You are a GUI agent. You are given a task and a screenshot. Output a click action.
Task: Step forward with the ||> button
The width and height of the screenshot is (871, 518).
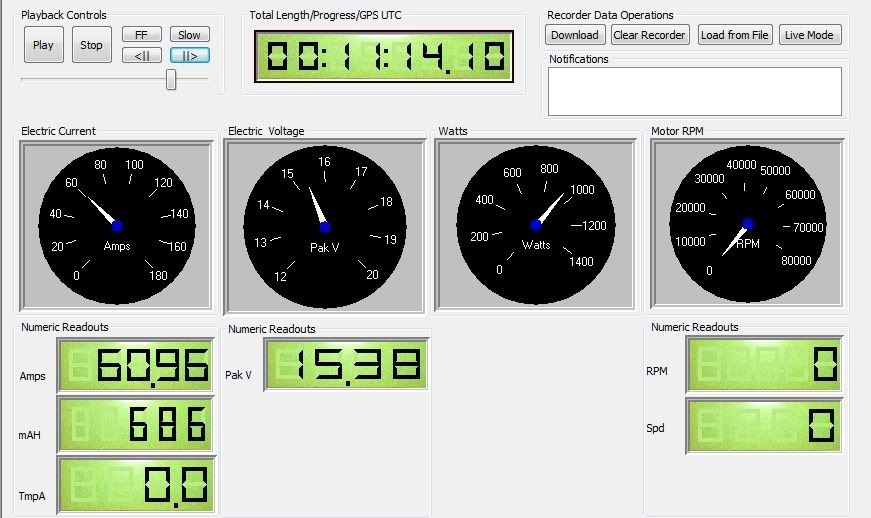(189, 55)
